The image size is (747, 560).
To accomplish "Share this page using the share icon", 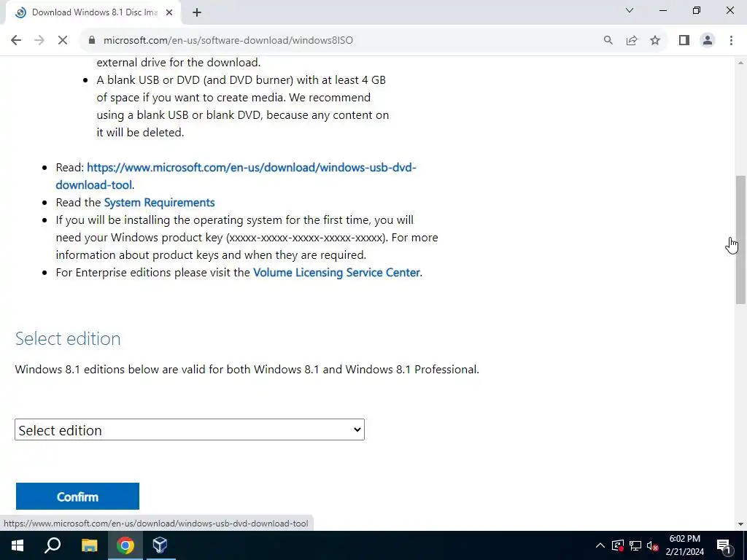I will (632, 40).
